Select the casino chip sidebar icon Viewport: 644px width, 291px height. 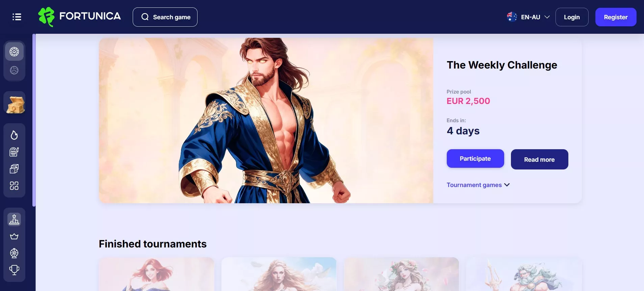point(14,52)
